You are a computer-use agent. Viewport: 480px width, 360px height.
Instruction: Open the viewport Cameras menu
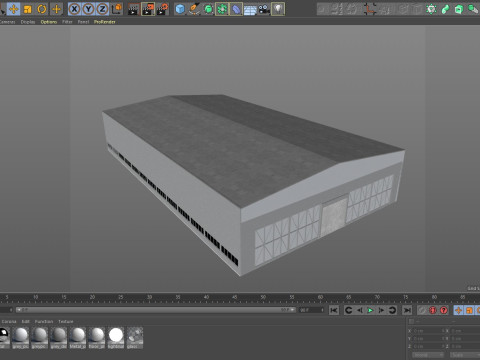7,22
